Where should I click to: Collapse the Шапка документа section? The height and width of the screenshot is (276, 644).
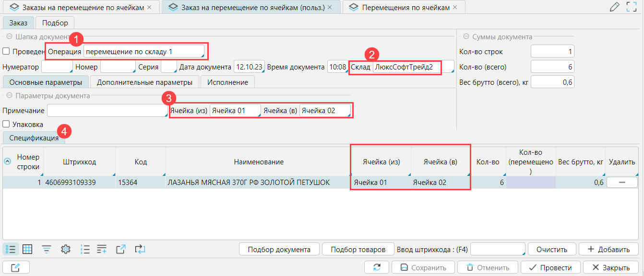click(x=9, y=36)
